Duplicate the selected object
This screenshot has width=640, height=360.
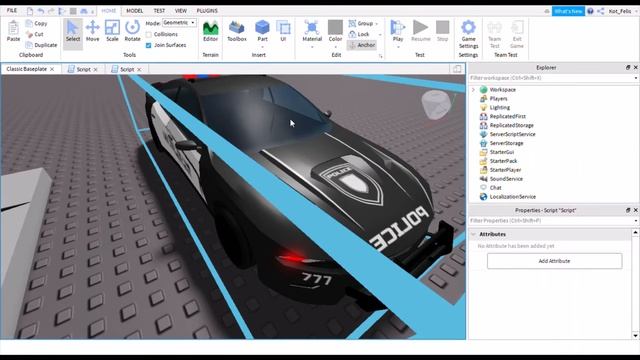(41, 45)
